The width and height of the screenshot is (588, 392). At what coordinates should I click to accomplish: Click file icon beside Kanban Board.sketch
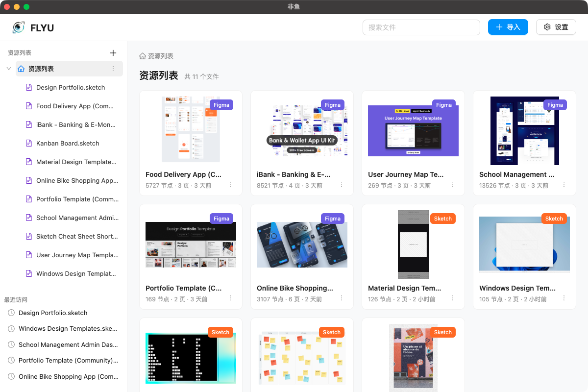click(x=28, y=143)
